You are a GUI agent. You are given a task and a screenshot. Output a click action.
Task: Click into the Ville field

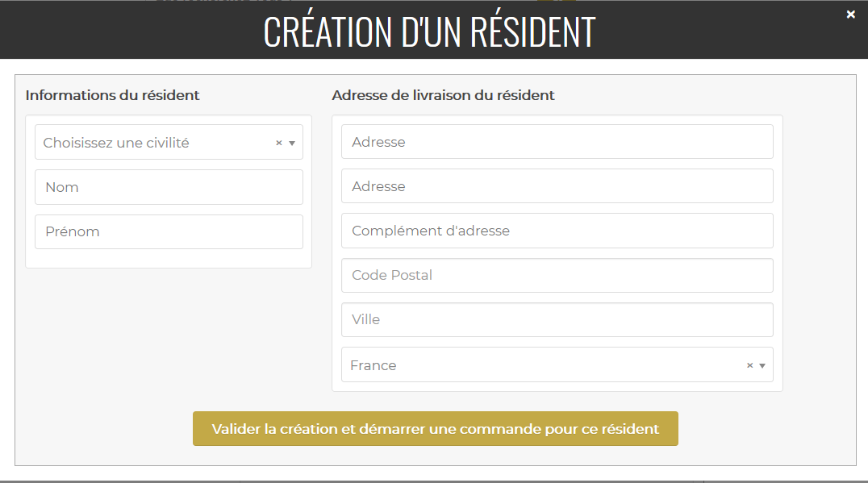tap(557, 319)
